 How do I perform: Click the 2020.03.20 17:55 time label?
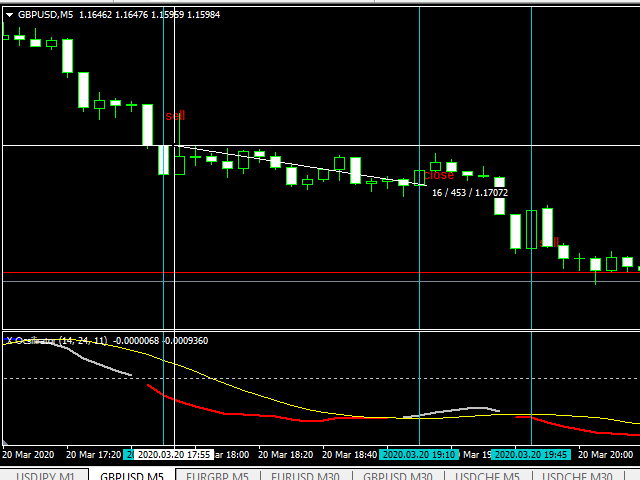(x=174, y=454)
